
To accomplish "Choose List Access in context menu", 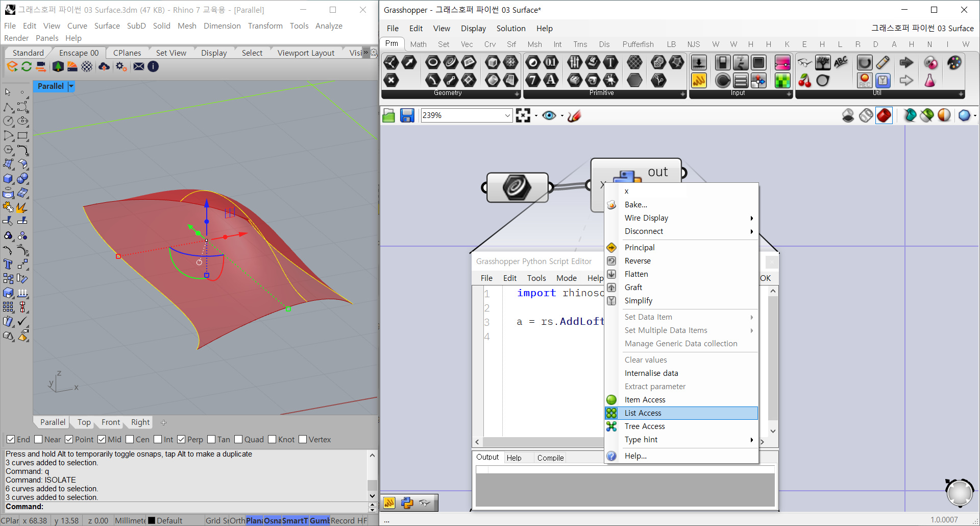I will tap(681, 413).
